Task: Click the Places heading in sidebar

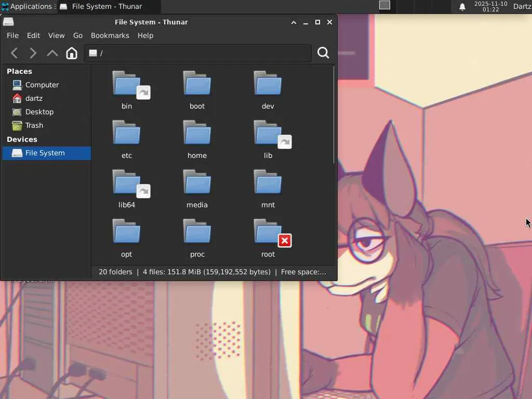Action: 19,72
